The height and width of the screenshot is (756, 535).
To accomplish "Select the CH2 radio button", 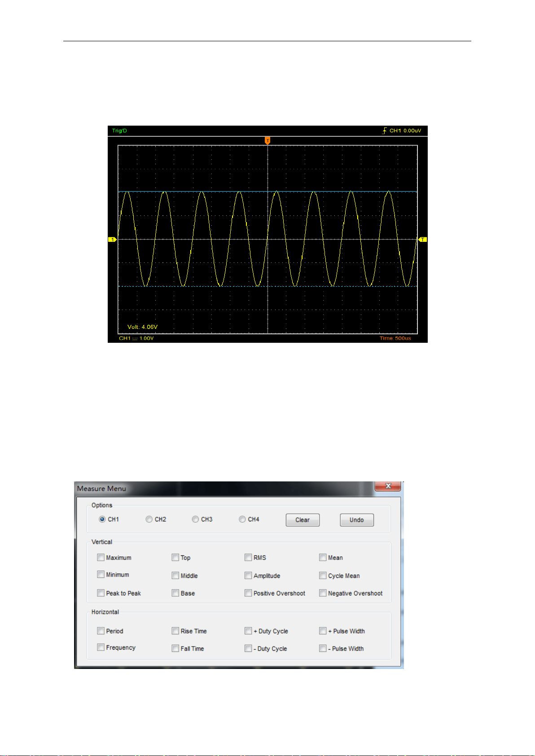I will click(149, 519).
